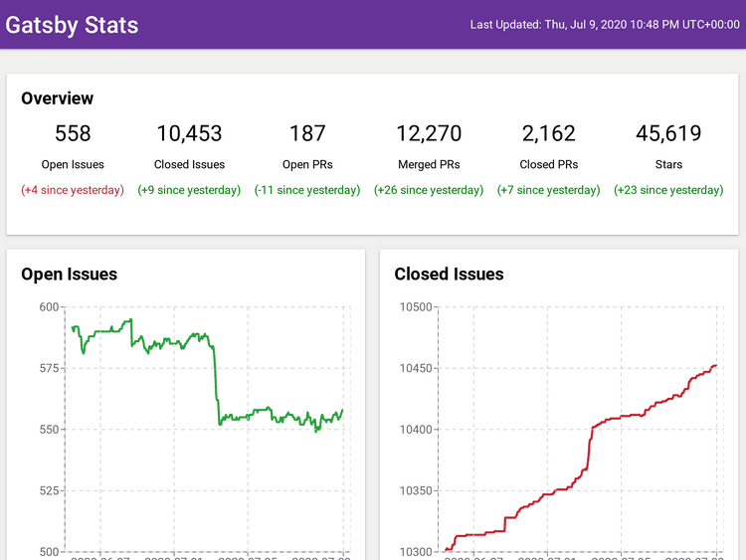Click the Last Updated timestamp text
The height and width of the screenshot is (560, 746).
click(605, 24)
